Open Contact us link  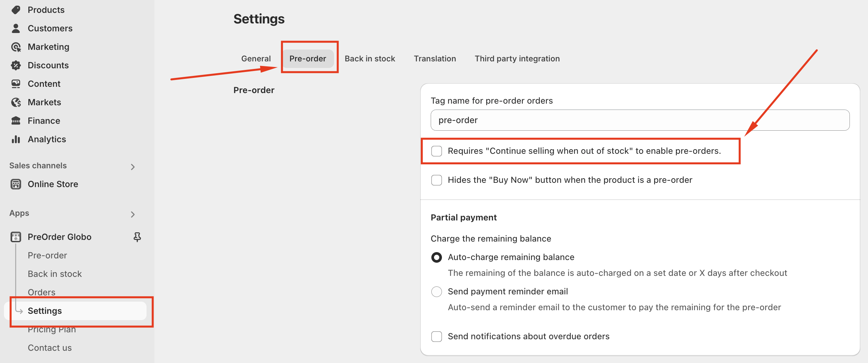point(50,347)
